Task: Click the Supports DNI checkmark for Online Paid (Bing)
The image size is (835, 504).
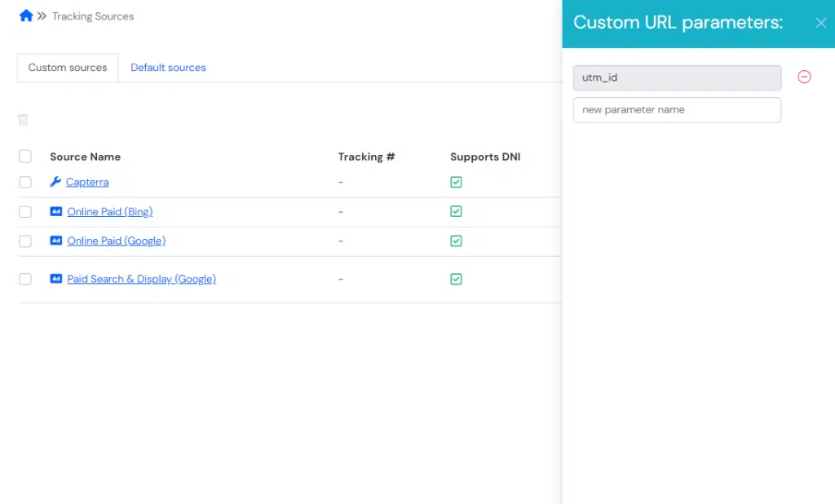Action: (x=456, y=211)
